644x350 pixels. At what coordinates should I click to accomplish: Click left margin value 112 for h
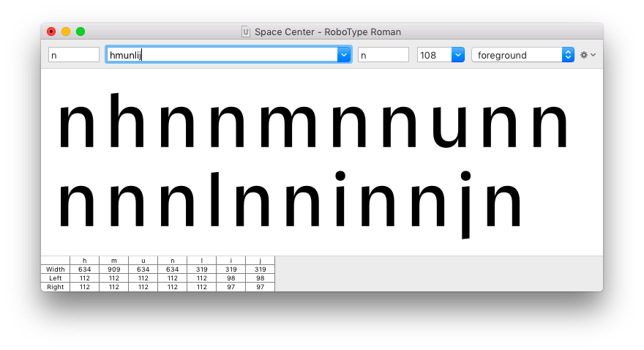click(x=85, y=278)
